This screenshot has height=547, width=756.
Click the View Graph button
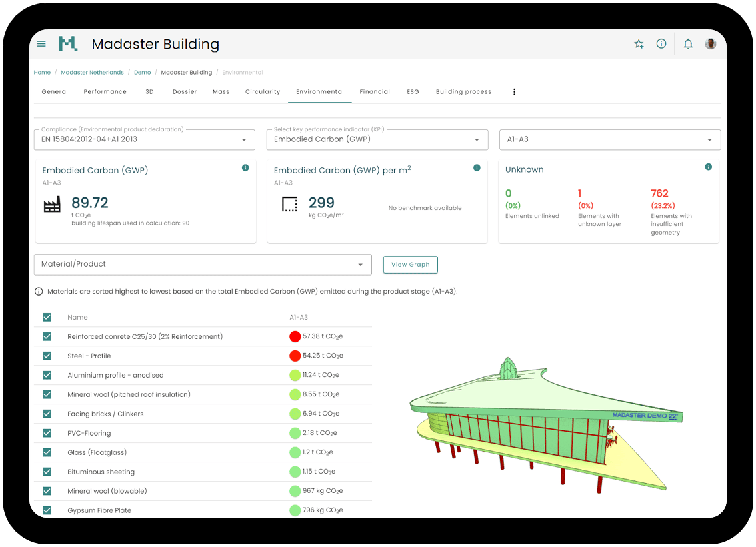pyautogui.click(x=410, y=265)
